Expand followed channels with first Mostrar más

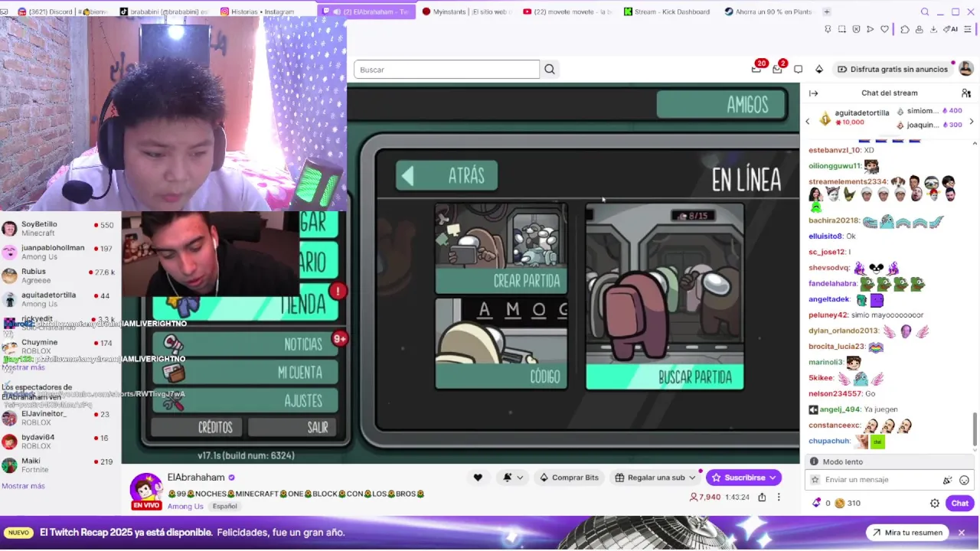(23, 367)
